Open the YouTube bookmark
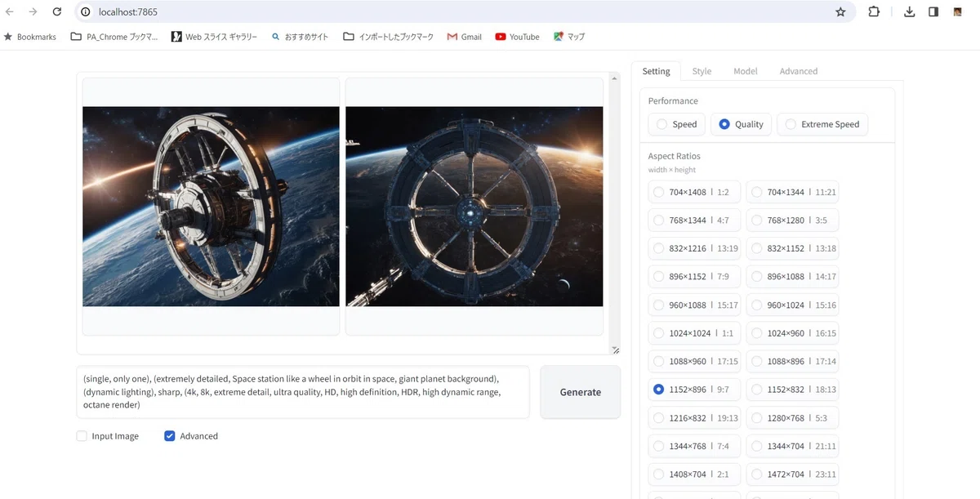 click(x=517, y=37)
